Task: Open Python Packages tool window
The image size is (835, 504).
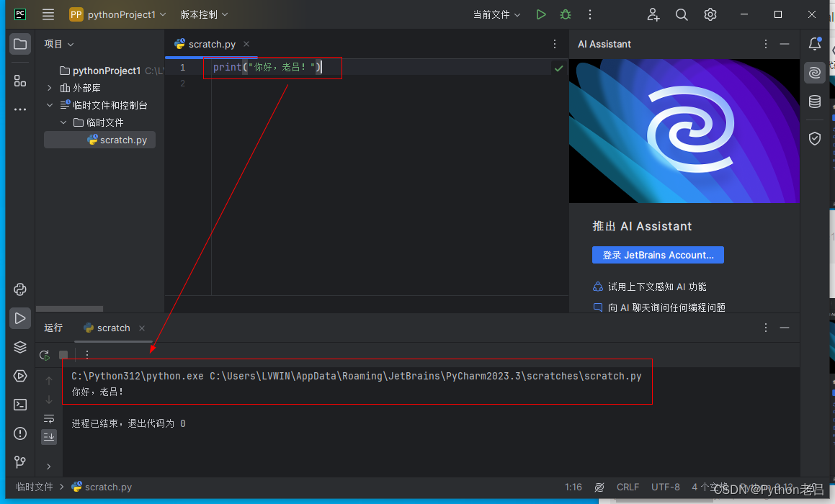Action: (x=20, y=289)
